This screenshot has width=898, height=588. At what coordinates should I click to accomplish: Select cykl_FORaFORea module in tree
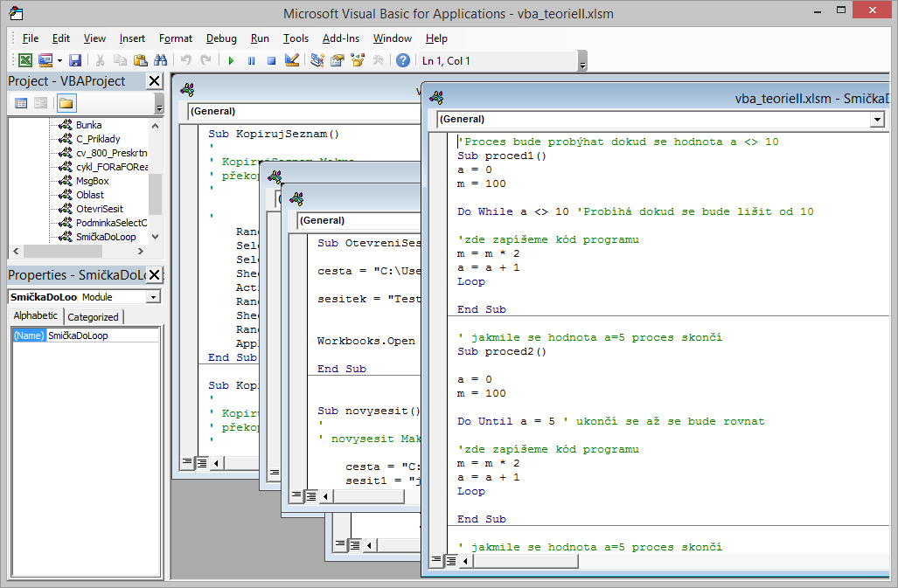pos(111,167)
